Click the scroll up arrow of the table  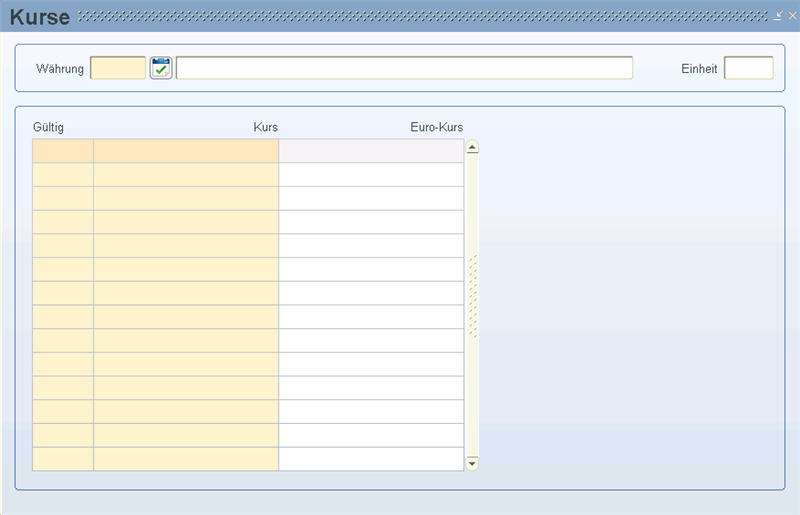click(472, 148)
